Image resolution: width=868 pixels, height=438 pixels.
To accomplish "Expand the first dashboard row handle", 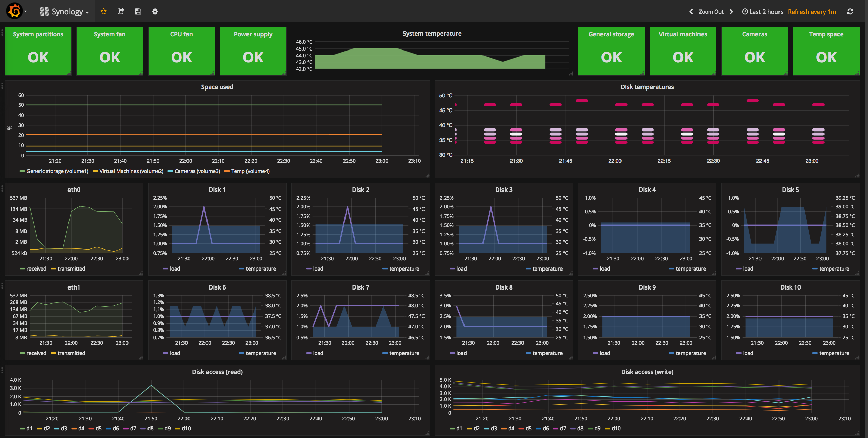I will tap(2, 33).
